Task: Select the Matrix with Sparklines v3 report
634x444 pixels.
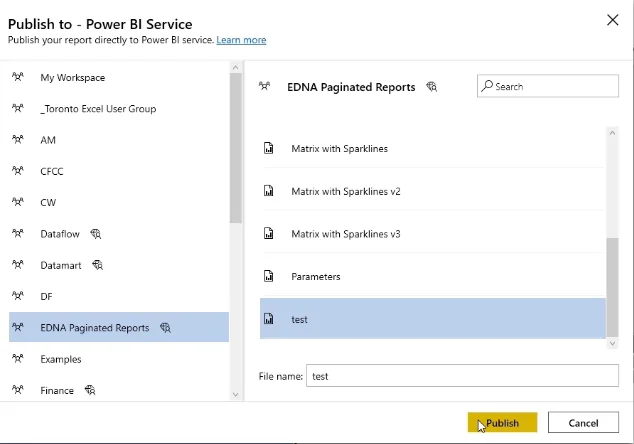Action: [x=433, y=234]
